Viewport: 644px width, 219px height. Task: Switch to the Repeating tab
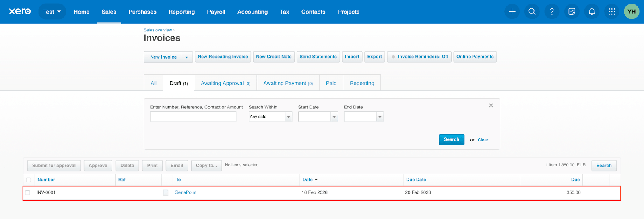362,83
